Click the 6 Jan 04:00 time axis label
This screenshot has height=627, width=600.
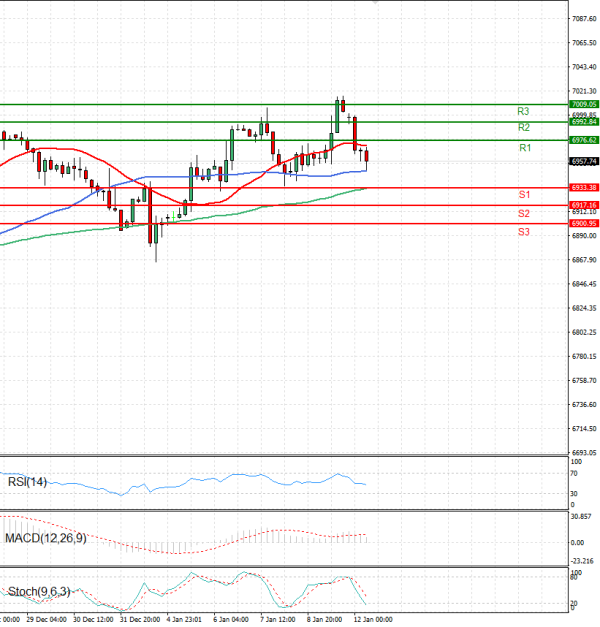(231, 619)
